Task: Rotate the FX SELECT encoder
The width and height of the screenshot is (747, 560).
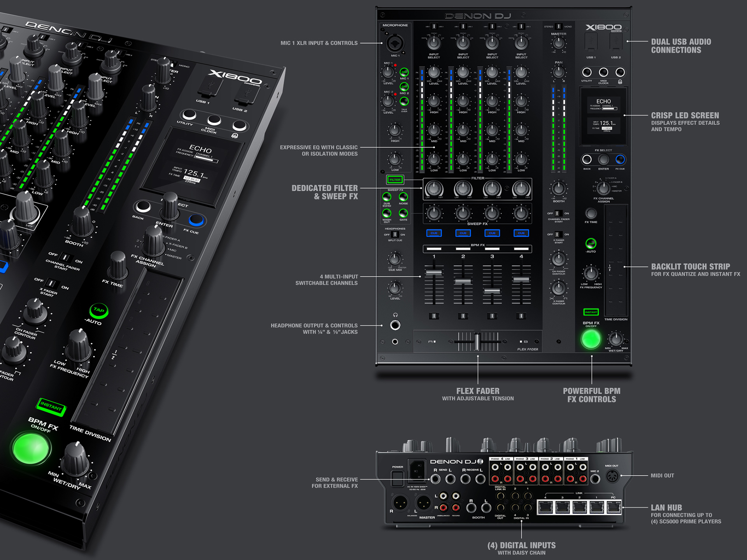Action: (x=603, y=159)
